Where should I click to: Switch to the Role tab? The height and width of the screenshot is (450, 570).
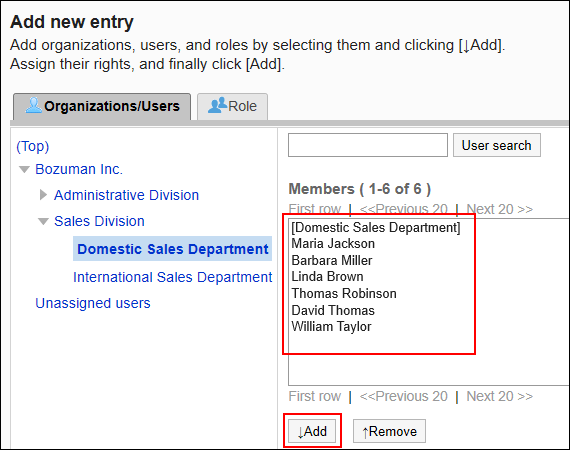[x=232, y=106]
